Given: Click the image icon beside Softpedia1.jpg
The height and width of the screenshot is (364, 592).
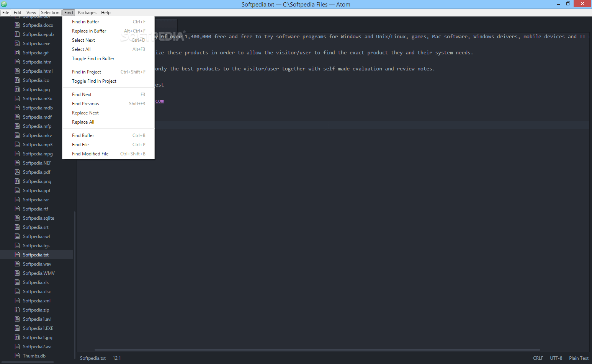Looking at the screenshot, I should tap(17, 337).
